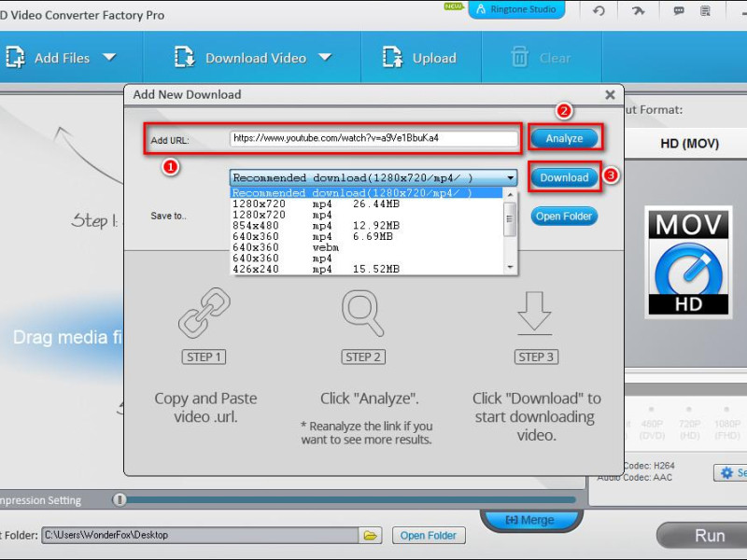Screen dimensions: 747x560
Task: Click the Add URL input field
Action: click(x=373, y=138)
